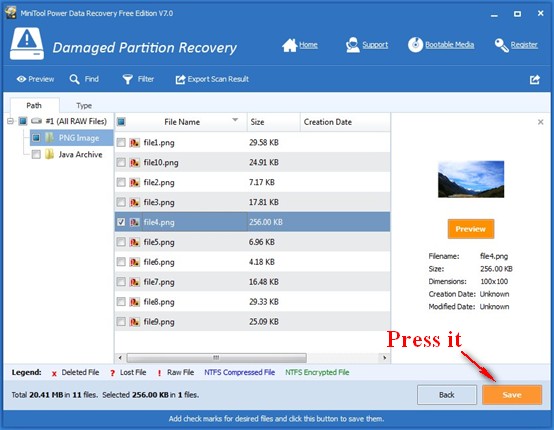
Task: Click the Back button
Action: click(447, 395)
